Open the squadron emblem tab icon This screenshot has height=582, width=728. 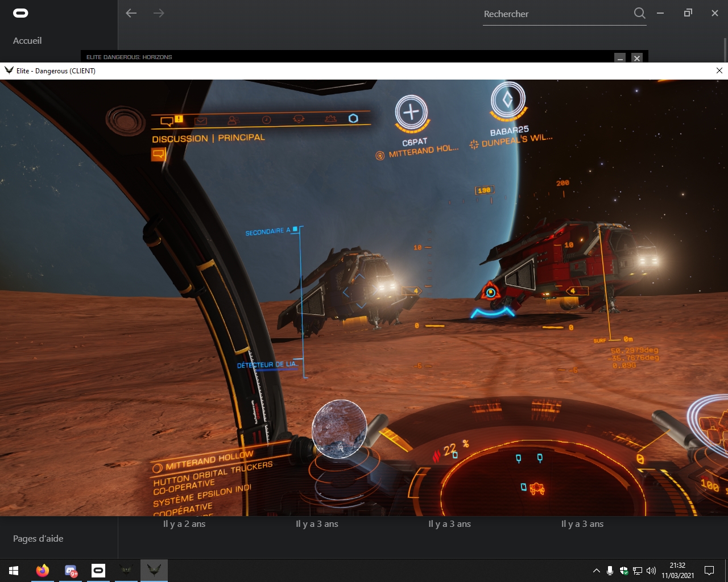(x=299, y=119)
